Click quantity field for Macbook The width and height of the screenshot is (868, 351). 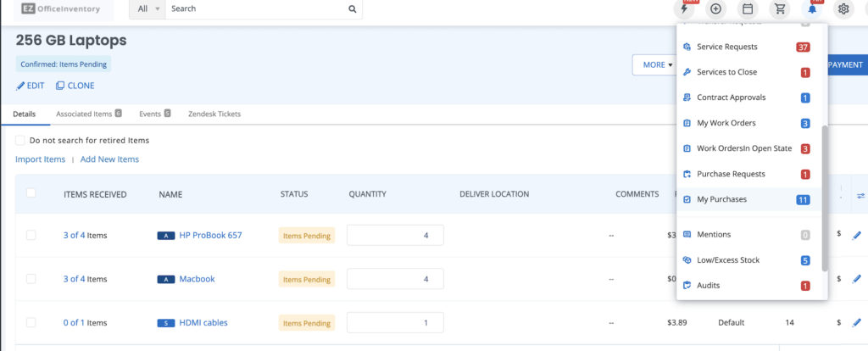(x=395, y=279)
